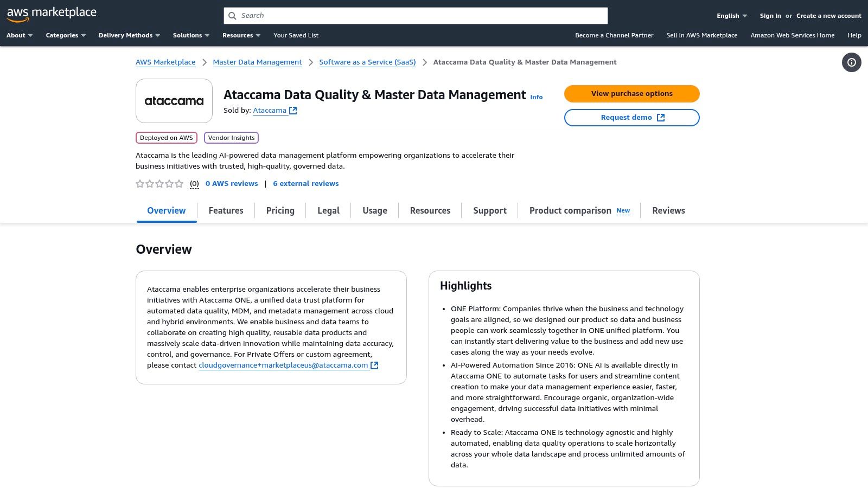The image size is (868, 488).
Task: Click the star rating icons
Action: pos(159,184)
